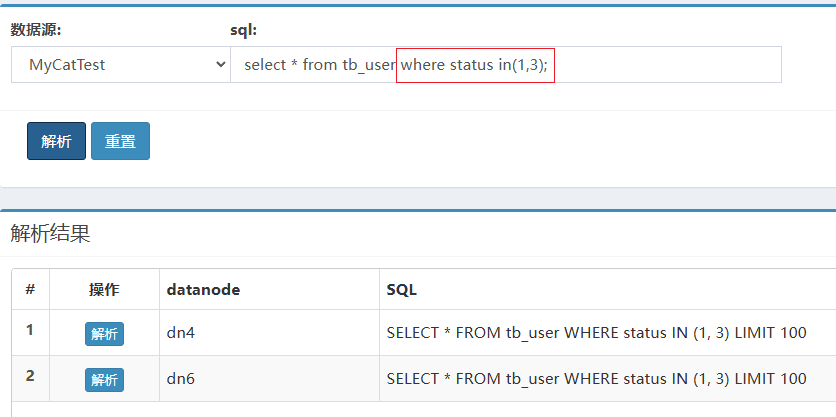Viewport: 836px width, 417px height.
Task: Click the 解析 button in the dn4 row
Action: (x=104, y=334)
